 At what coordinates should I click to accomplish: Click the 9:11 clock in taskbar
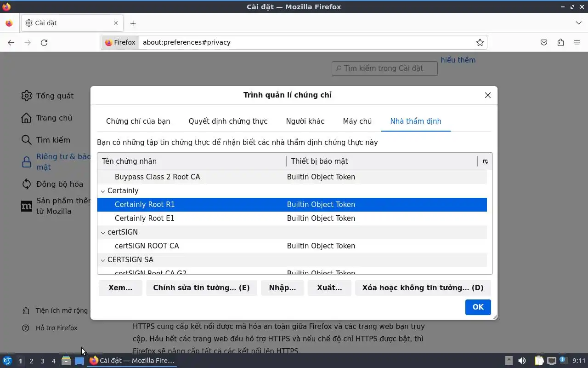(x=579, y=361)
